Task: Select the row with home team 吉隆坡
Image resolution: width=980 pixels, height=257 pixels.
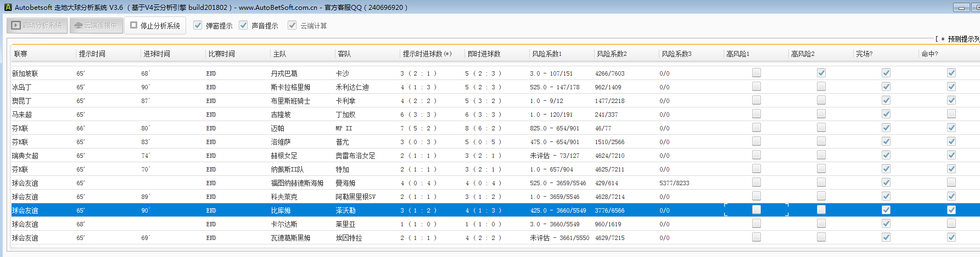Action: pyautogui.click(x=281, y=115)
